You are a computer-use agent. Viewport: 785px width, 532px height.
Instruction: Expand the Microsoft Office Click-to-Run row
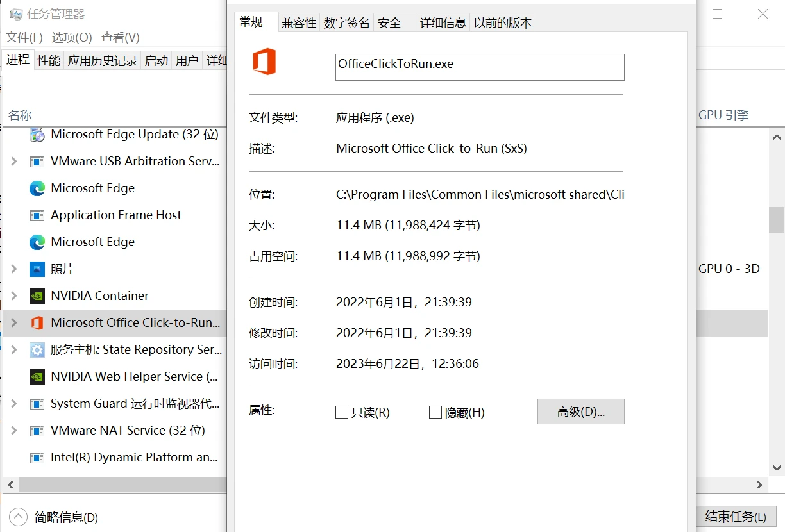[13, 323]
